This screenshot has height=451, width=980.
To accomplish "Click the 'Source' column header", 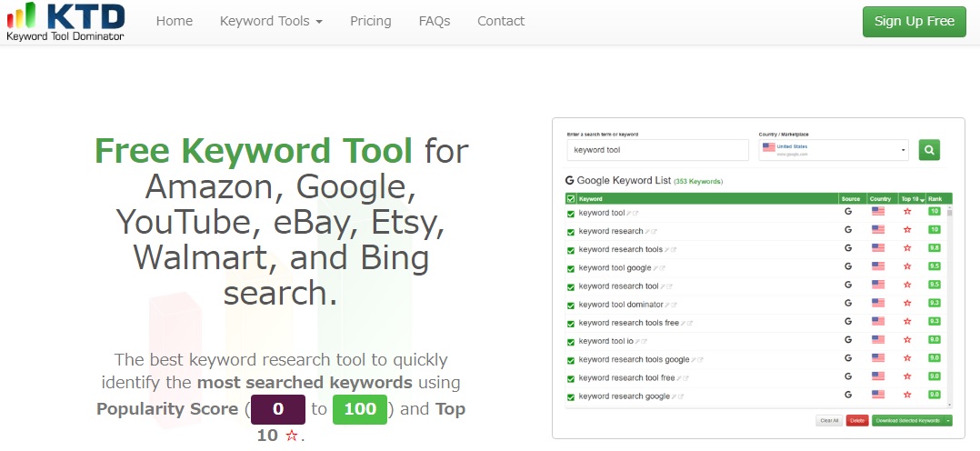I will 851,199.
